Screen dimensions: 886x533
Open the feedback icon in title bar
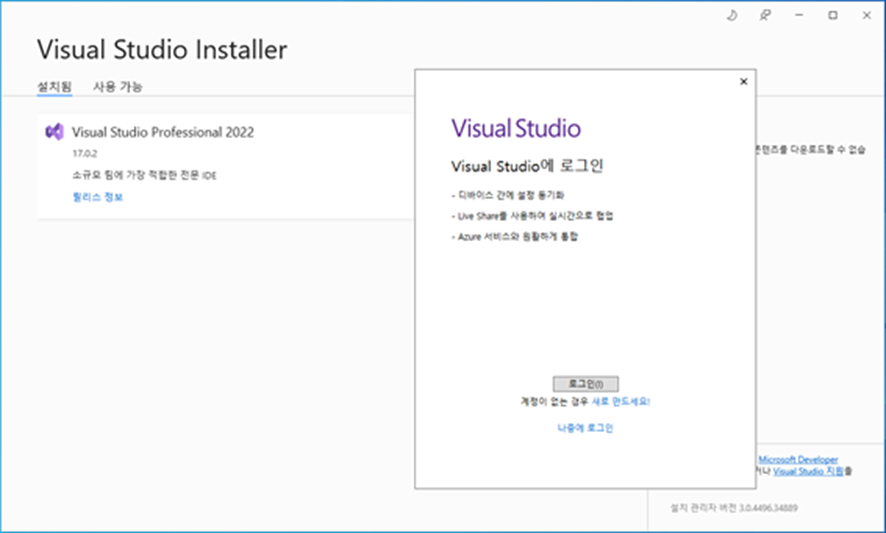tap(765, 15)
